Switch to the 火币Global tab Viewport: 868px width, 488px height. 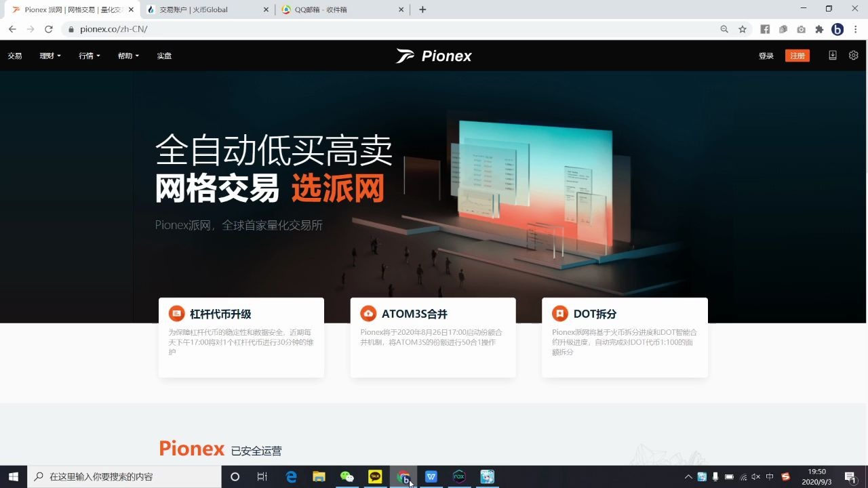point(208,9)
